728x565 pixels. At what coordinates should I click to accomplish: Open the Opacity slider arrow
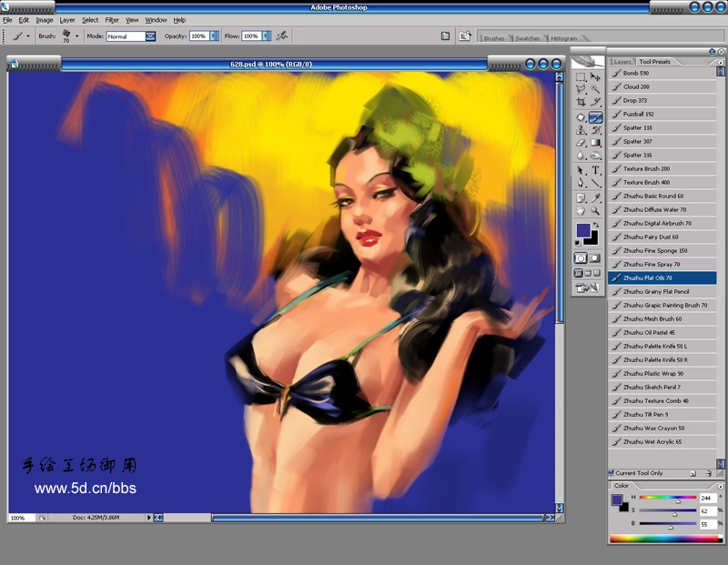(x=214, y=36)
